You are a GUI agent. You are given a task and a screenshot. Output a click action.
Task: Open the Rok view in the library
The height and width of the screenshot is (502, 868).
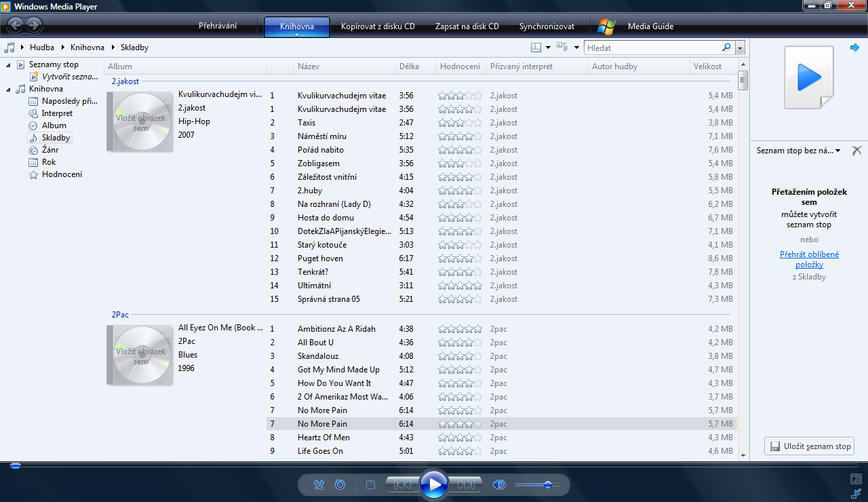(49, 162)
